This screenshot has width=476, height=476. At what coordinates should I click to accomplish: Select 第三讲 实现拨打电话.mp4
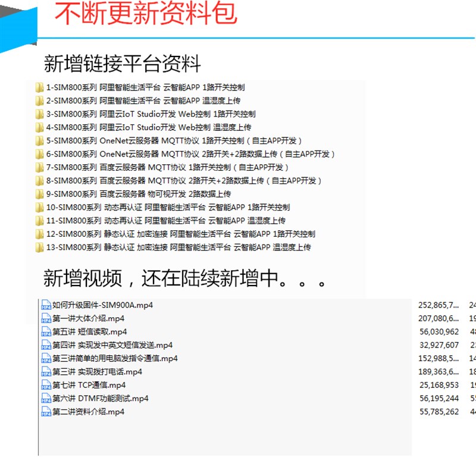(98, 371)
